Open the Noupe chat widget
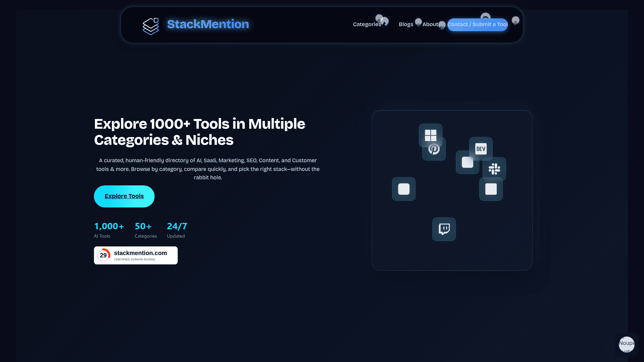Image resolution: width=644 pixels, height=362 pixels. click(x=626, y=345)
